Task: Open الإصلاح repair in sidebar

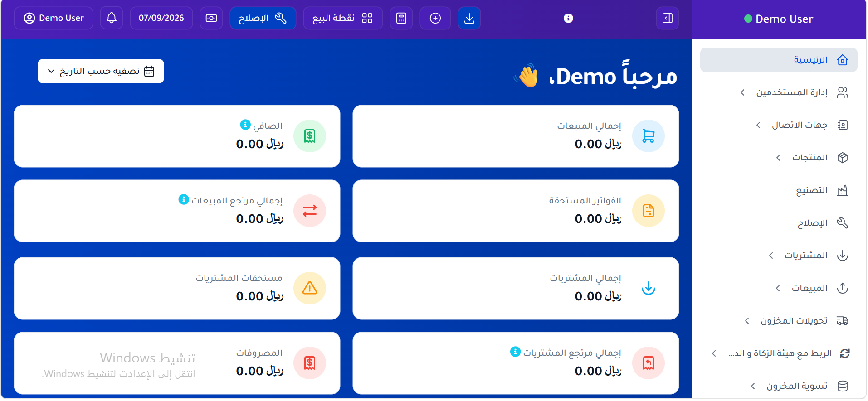Action: click(779, 223)
